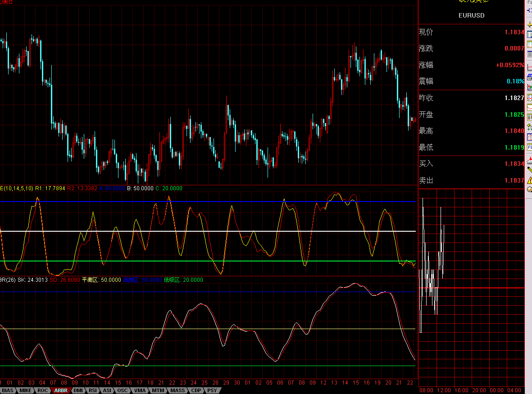
Task: Open the DMI indicator tab
Action: pos(78,390)
